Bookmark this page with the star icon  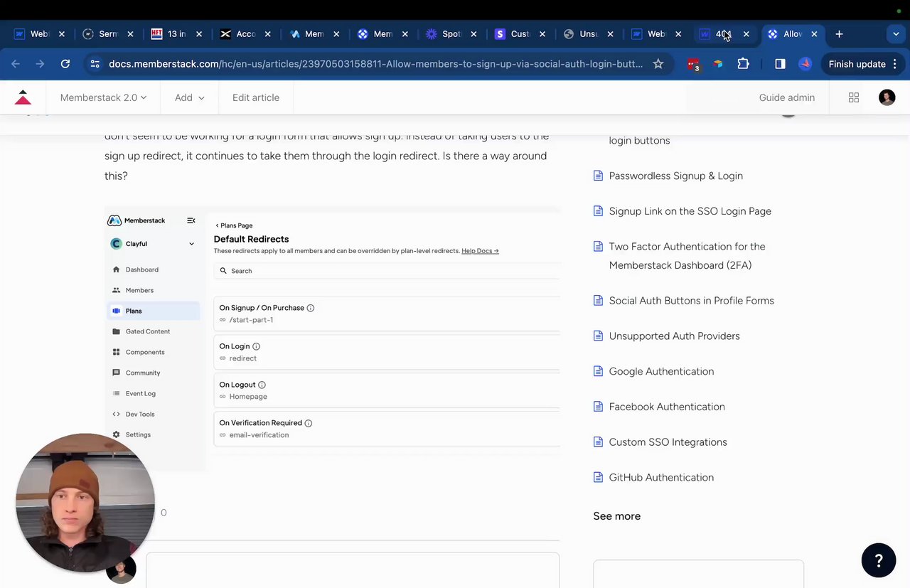(658, 64)
